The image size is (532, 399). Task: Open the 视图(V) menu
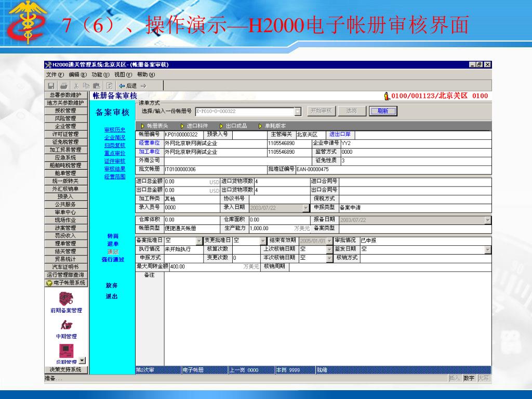(x=123, y=75)
